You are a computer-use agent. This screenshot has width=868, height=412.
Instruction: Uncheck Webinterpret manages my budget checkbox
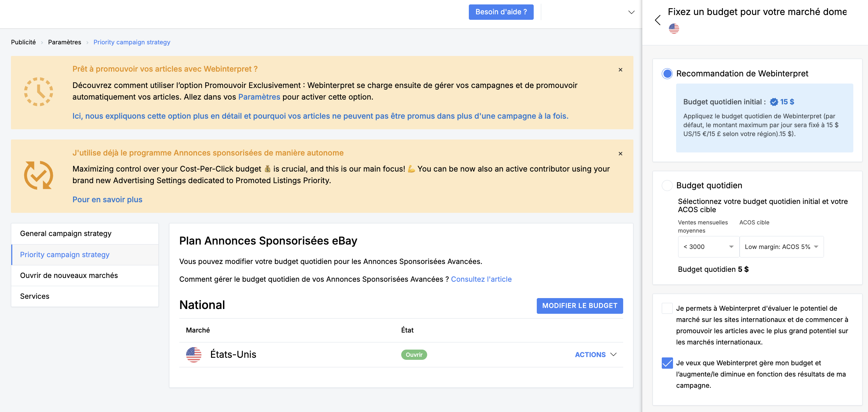point(667,363)
